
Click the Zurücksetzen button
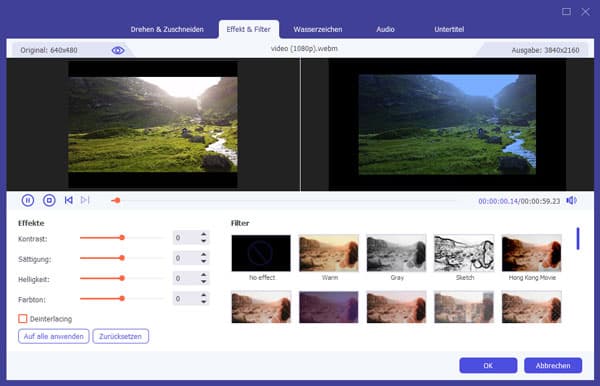click(x=121, y=336)
